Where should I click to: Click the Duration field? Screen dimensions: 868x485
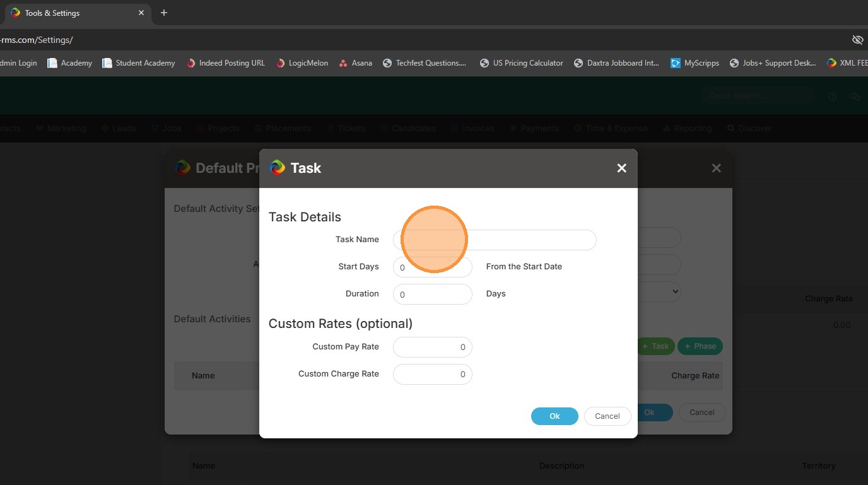tap(433, 294)
